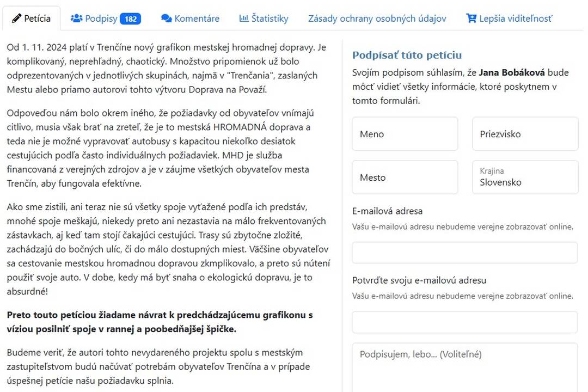Focus the E-mailová adresa field
This screenshot has height=392, width=588.
point(464,252)
